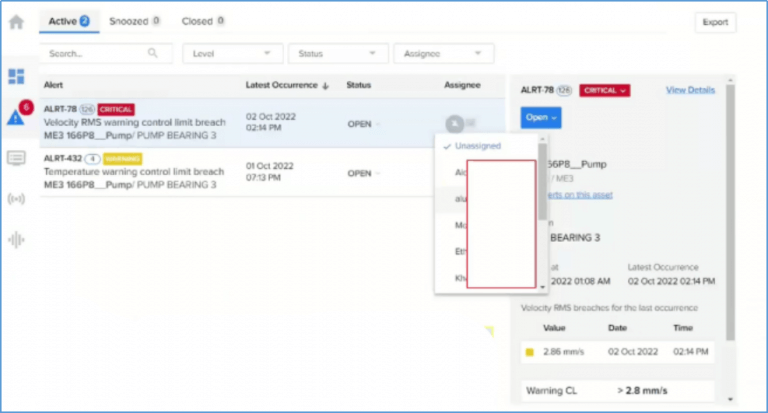Open the dashboard grid icon

pos(16,76)
